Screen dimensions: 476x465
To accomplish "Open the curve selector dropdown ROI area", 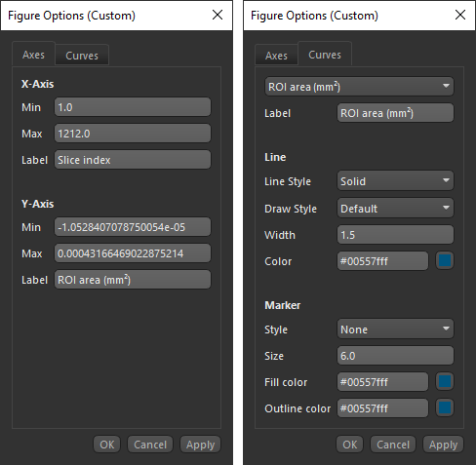I will (x=359, y=87).
